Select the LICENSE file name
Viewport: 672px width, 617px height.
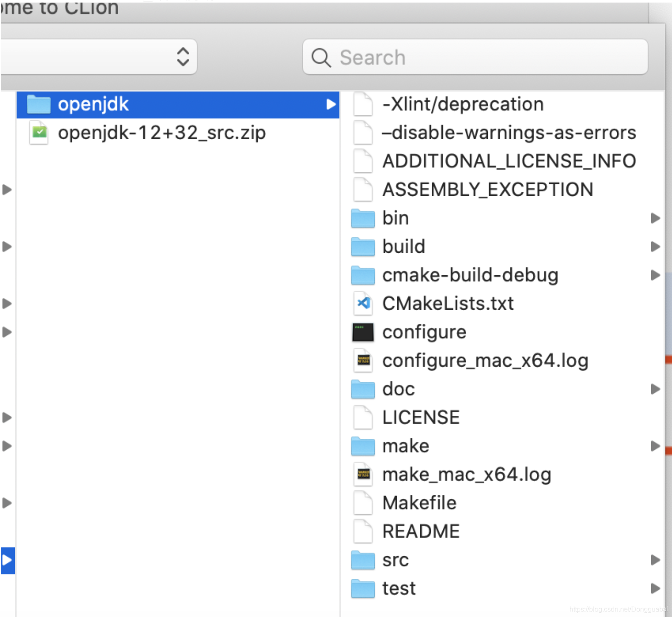tap(421, 417)
